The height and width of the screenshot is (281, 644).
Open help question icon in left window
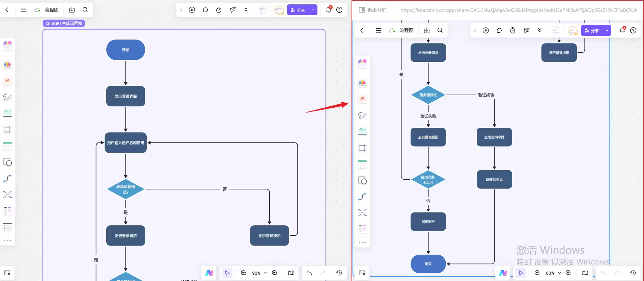339,10
